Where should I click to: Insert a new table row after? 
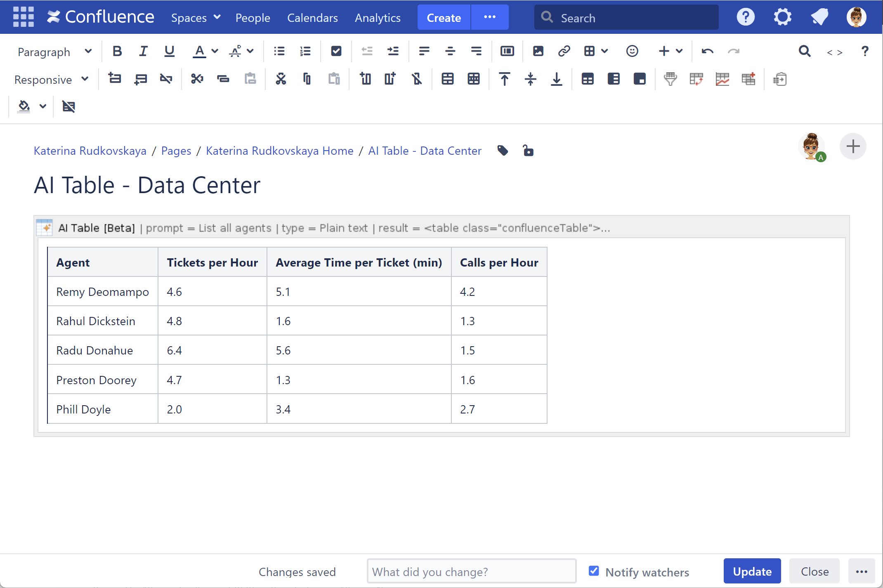coord(140,79)
